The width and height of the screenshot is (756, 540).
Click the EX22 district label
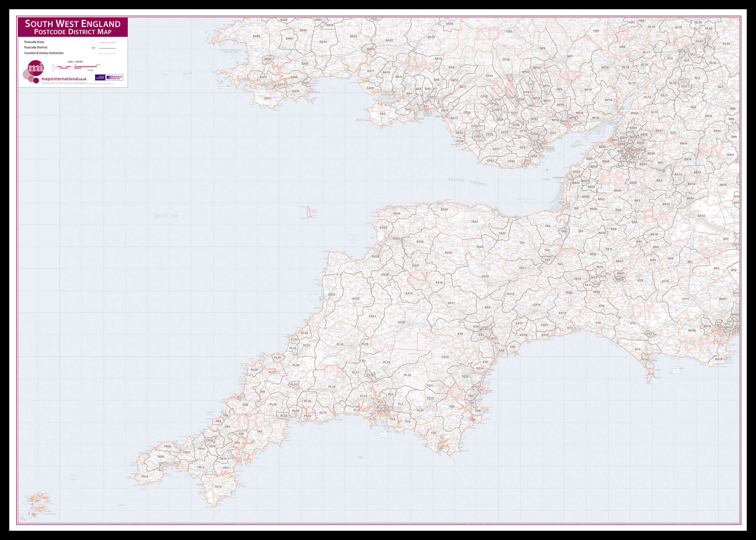coord(356,299)
